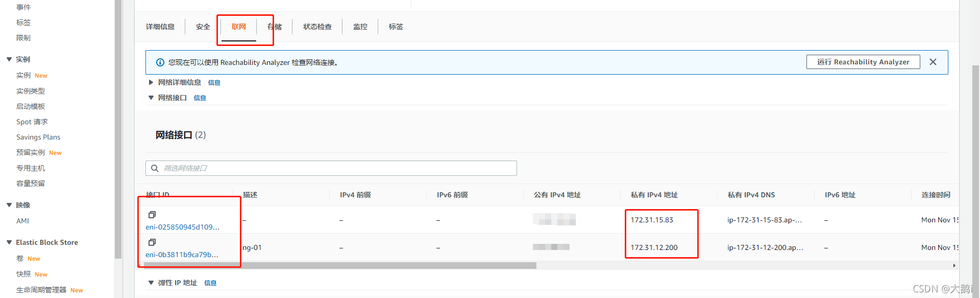
Task: Open AMI in sidebar
Action: click(x=22, y=221)
